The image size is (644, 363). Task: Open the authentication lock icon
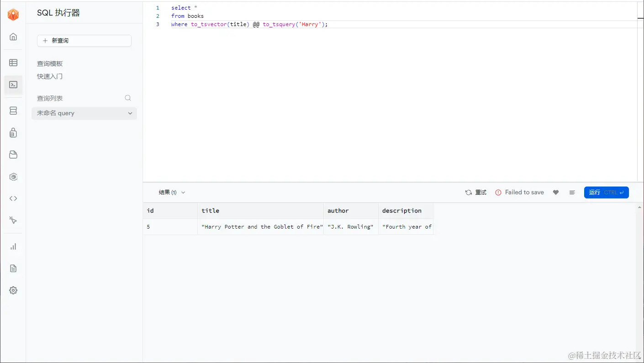tap(13, 133)
